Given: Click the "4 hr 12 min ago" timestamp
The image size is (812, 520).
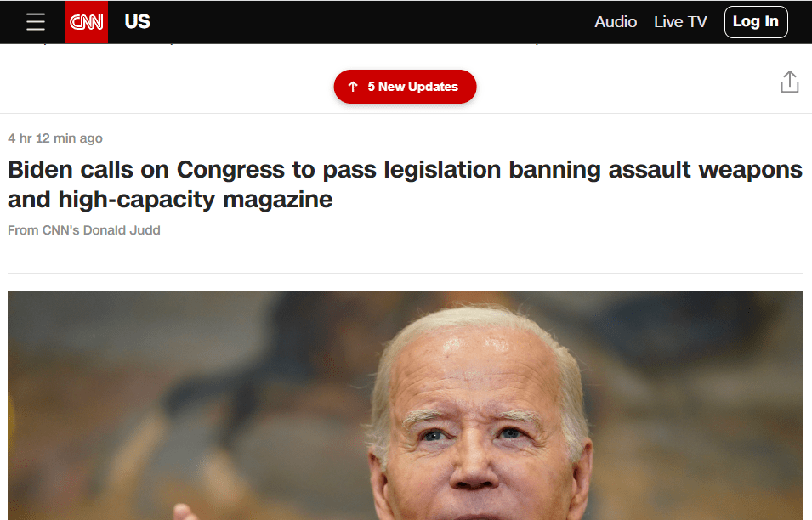Looking at the screenshot, I should 55,138.
